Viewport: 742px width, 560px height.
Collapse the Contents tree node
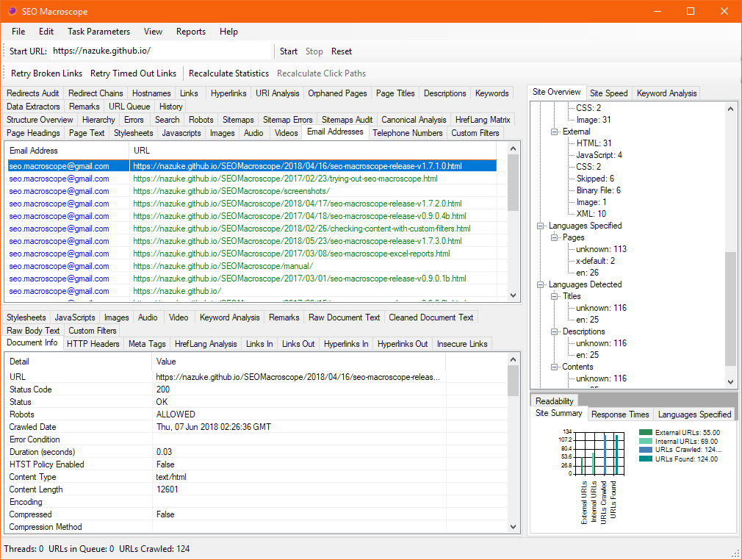point(554,367)
